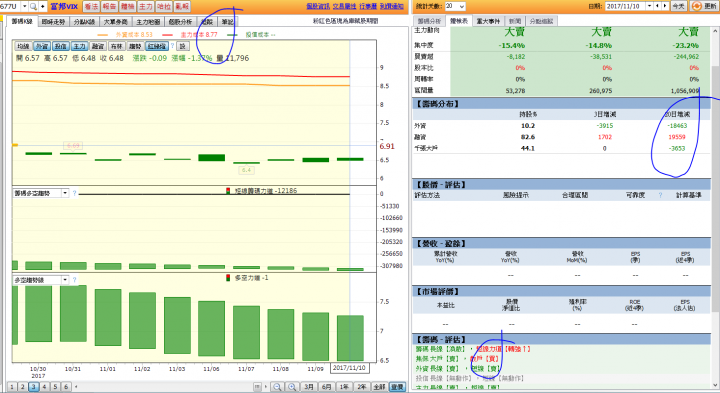Click the right arrow before the zoom-out icon
The width and height of the screenshot is (720, 393).
266,387
